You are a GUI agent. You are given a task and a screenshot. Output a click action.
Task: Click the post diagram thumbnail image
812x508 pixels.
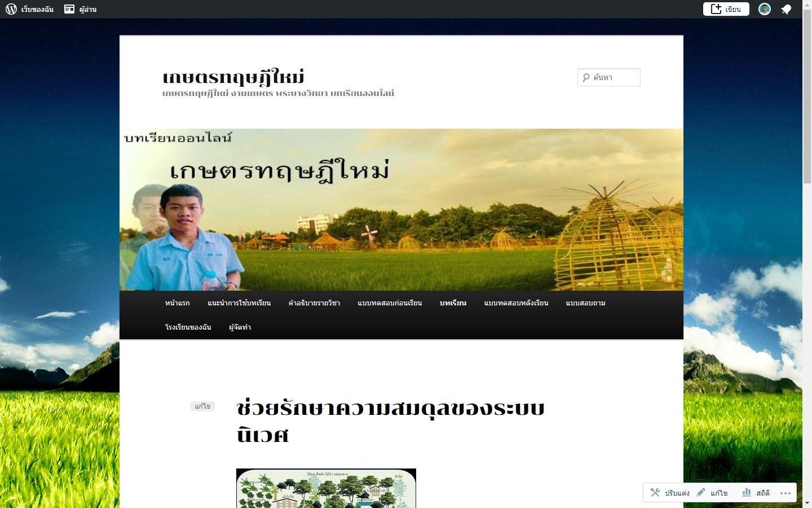click(x=326, y=488)
